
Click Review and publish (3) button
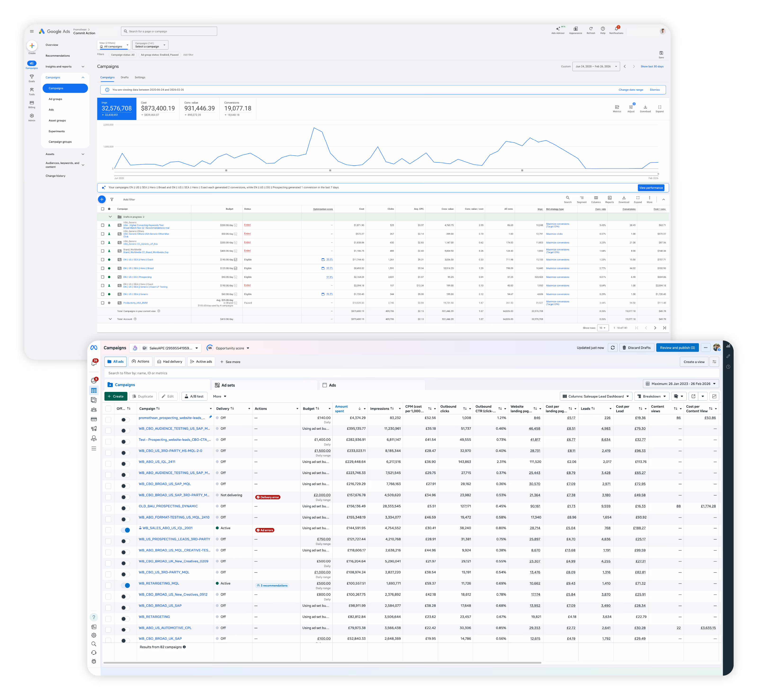click(x=677, y=347)
